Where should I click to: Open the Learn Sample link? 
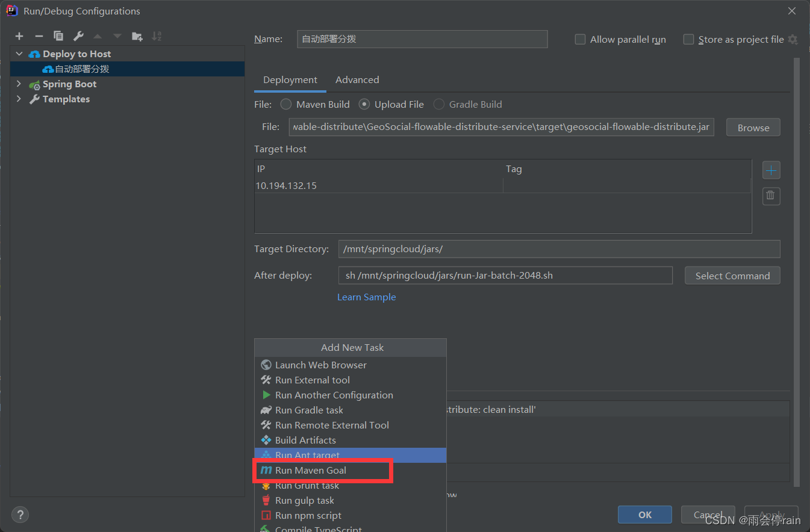366,297
